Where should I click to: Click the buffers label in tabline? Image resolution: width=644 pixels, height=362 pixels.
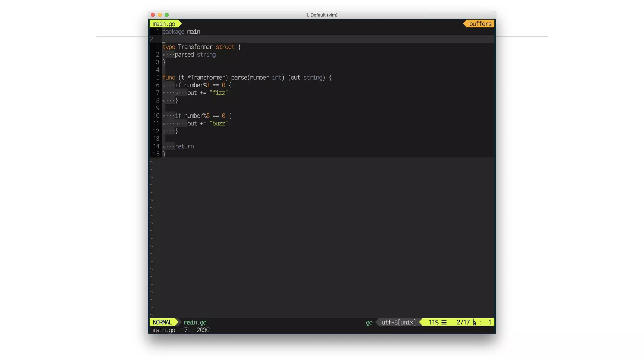coord(480,24)
